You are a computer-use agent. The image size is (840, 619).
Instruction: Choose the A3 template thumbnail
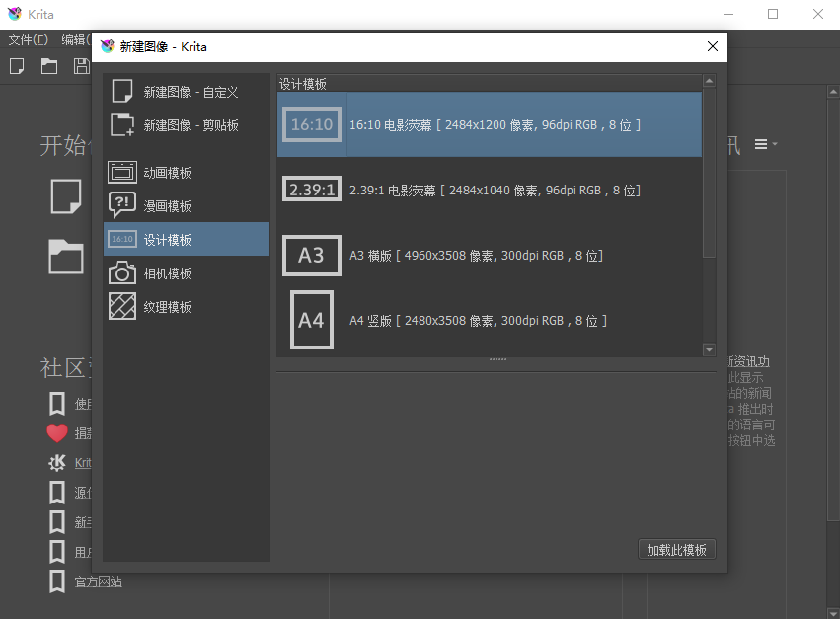[x=312, y=256]
